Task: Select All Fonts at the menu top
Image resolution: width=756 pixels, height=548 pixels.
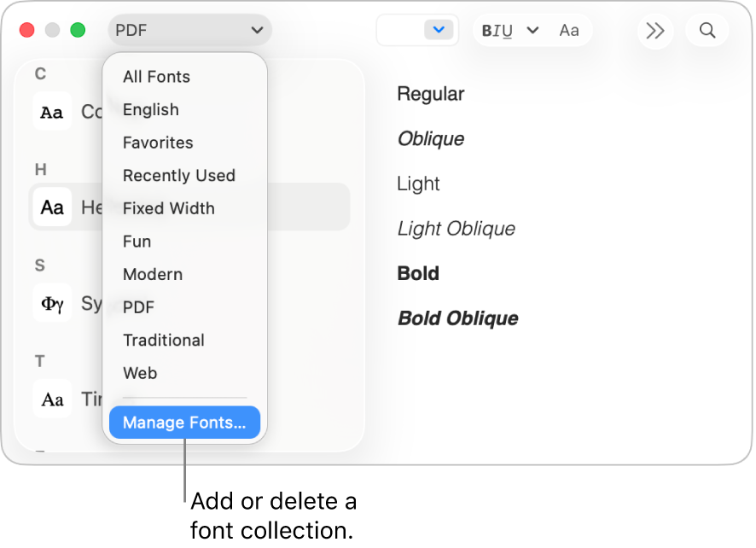Action: 156,77
